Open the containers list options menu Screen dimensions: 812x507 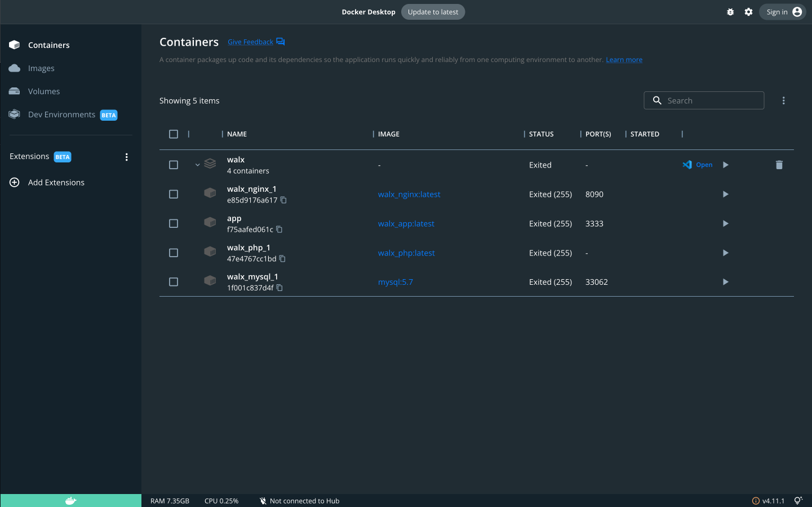[x=784, y=100]
